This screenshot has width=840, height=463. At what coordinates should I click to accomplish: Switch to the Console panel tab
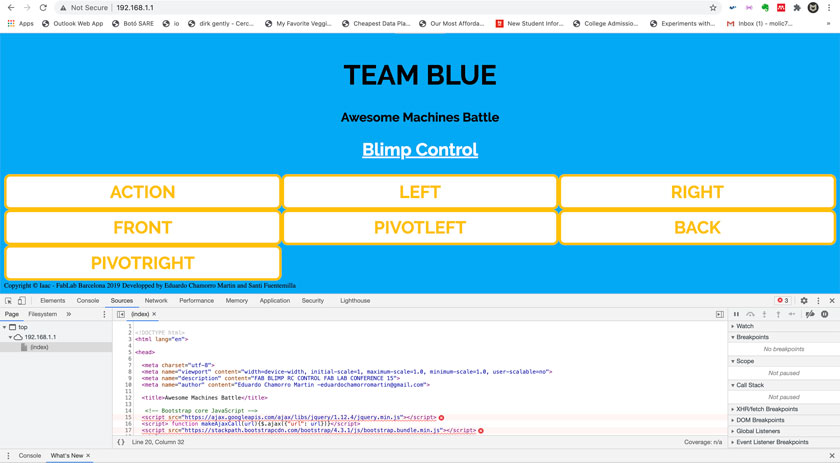pyautogui.click(x=88, y=301)
